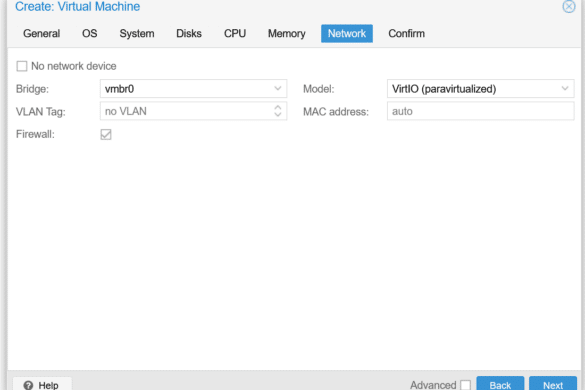Focus the MAC address input field
Image resolution: width=585 pixels, height=390 pixels.
pyautogui.click(x=481, y=111)
